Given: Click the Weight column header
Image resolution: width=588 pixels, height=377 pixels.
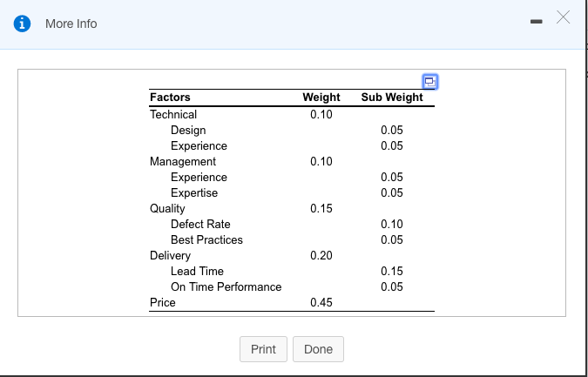Looking at the screenshot, I should [x=321, y=98].
